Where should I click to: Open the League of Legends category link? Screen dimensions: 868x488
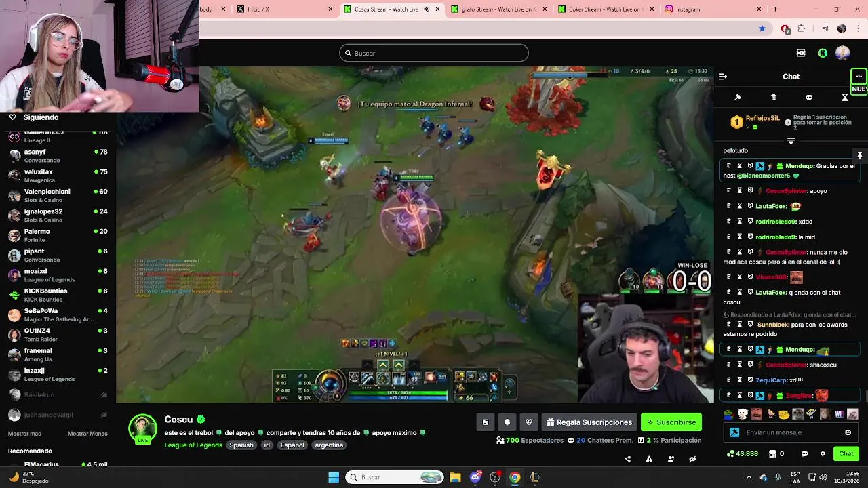point(193,445)
